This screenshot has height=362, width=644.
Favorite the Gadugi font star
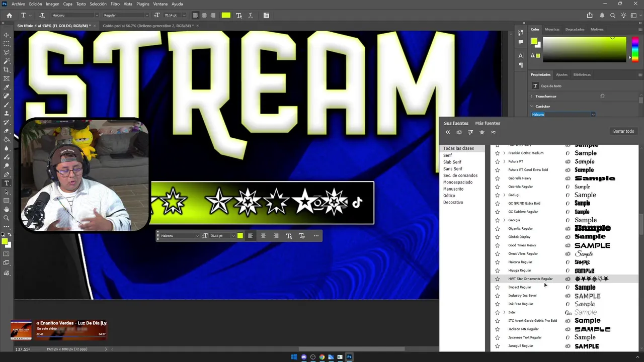coord(498,195)
